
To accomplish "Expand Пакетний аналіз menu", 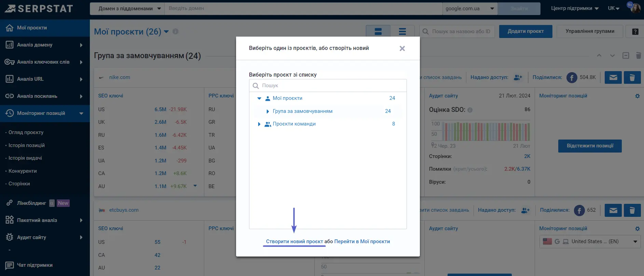I will 45,220.
